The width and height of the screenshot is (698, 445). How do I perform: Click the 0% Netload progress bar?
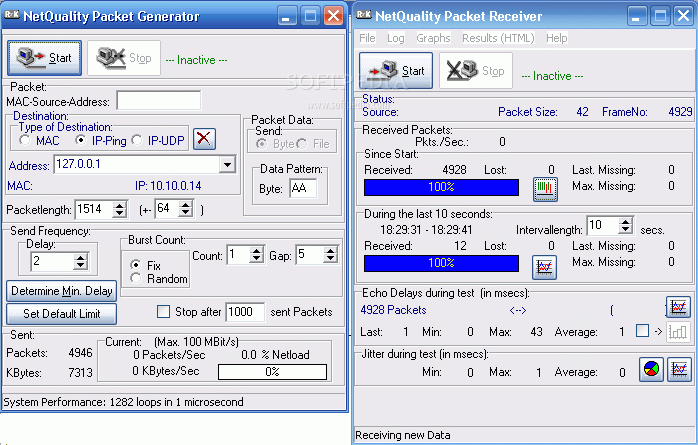[272, 372]
